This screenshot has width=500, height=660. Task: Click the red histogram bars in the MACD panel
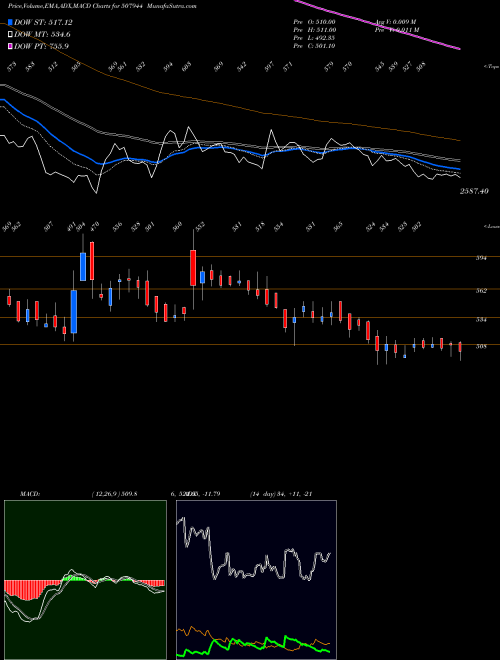tap(25, 589)
